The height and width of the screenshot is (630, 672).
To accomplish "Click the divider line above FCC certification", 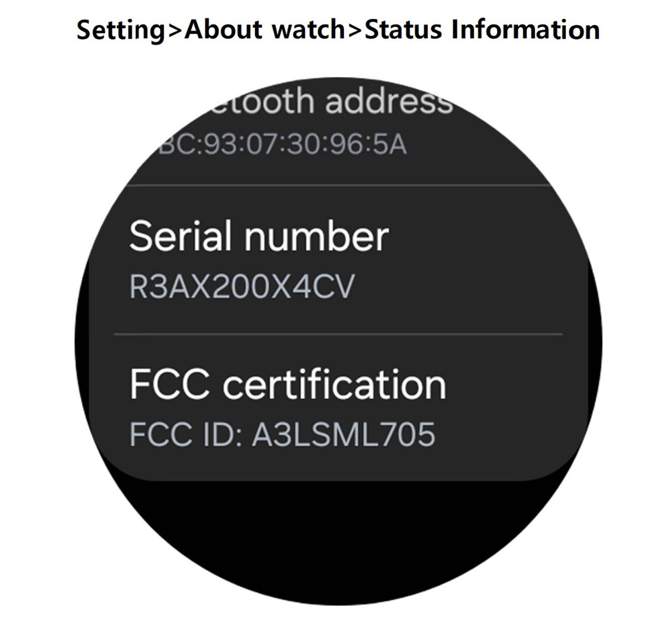I will tap(338, 334).
